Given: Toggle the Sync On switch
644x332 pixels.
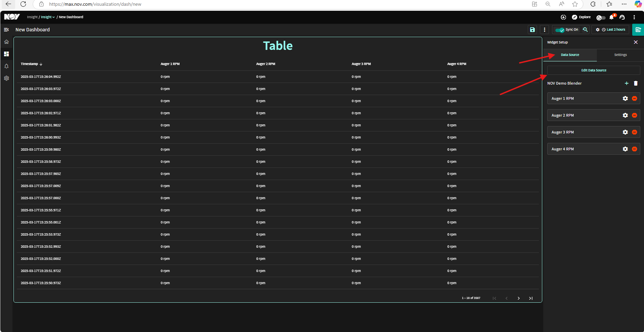Looking at the screenshot, I should point(560,30).
